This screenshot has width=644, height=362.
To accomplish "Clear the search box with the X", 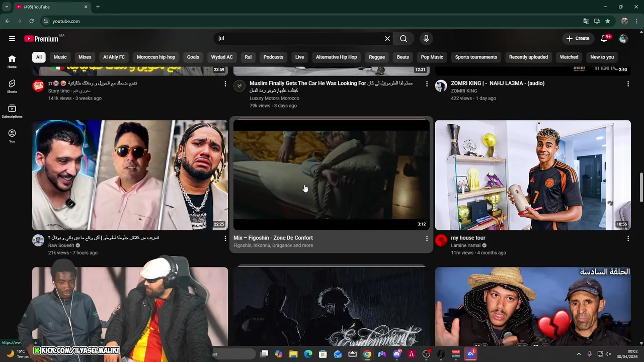I will pyautogui.click(x=387, y=39).
